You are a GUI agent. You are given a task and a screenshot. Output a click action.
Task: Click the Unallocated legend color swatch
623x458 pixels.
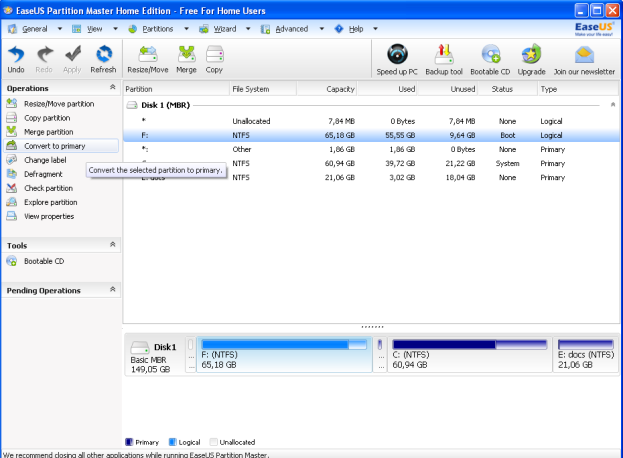click(213, 442)
